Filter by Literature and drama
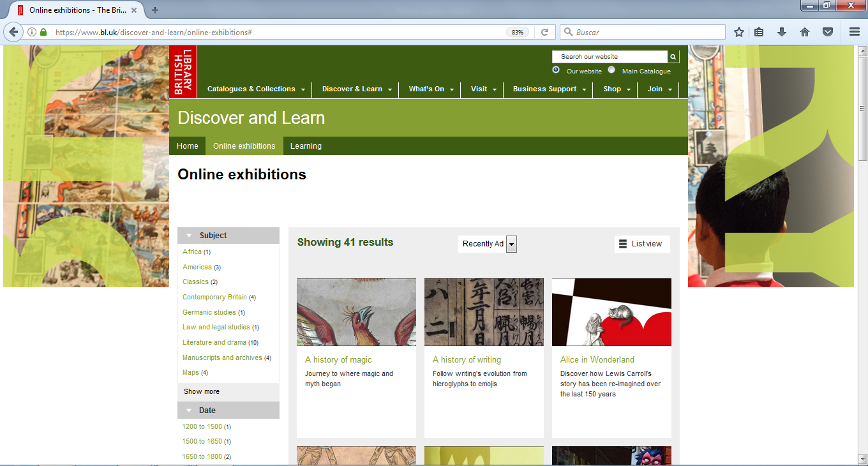Screen dimensions: 868x466 pyautogui.click(x=214, y=343)
